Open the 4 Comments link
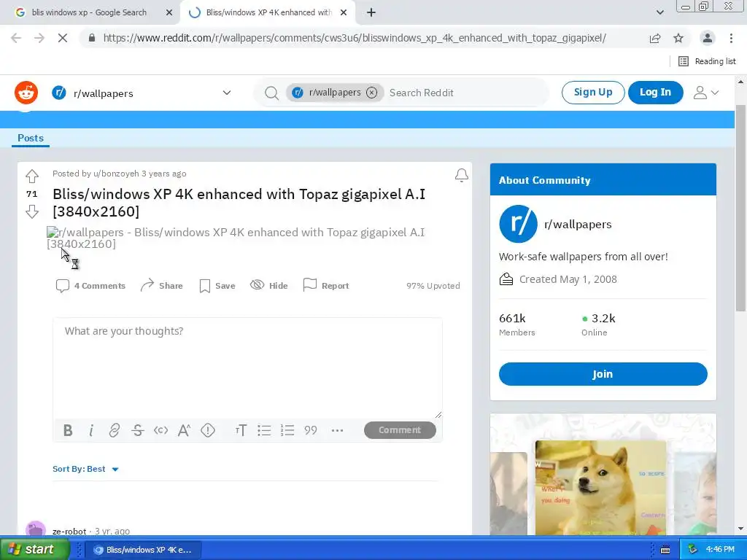This screenshot has width=747, height=560. coord(90,286)
